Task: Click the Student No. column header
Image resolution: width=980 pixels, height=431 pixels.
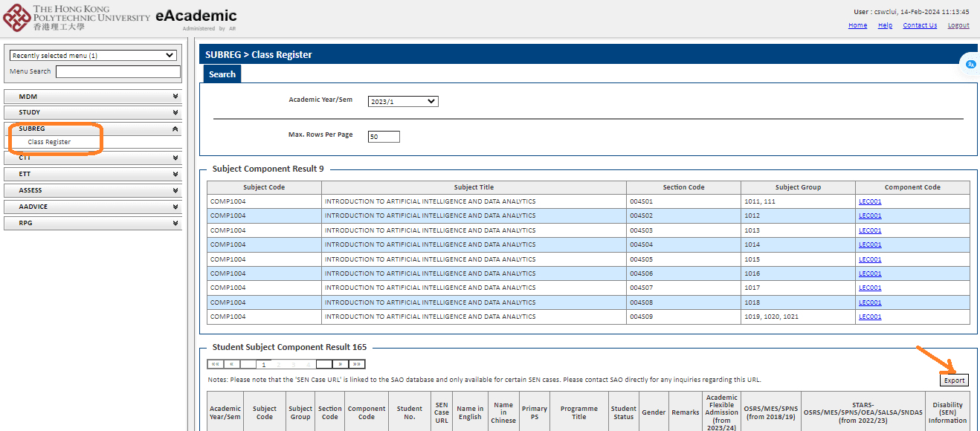Action: click(x=409, y=412)
